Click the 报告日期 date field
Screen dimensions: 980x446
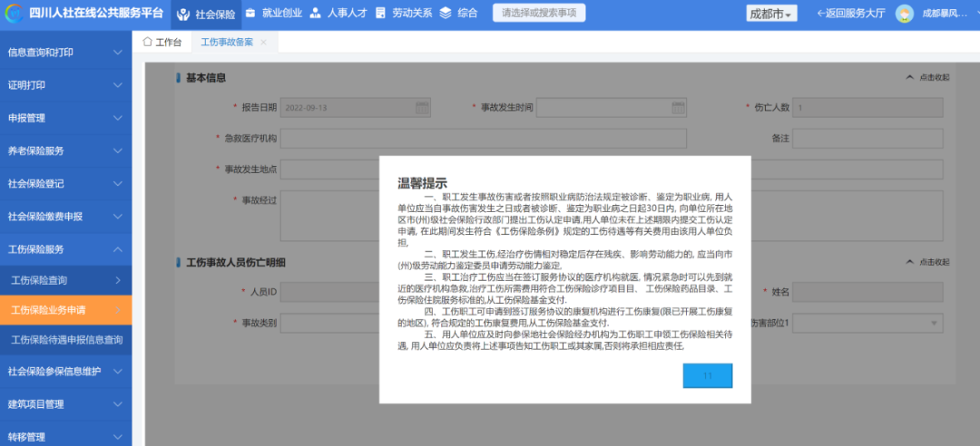pyautogui.click(x=355, y=108)
